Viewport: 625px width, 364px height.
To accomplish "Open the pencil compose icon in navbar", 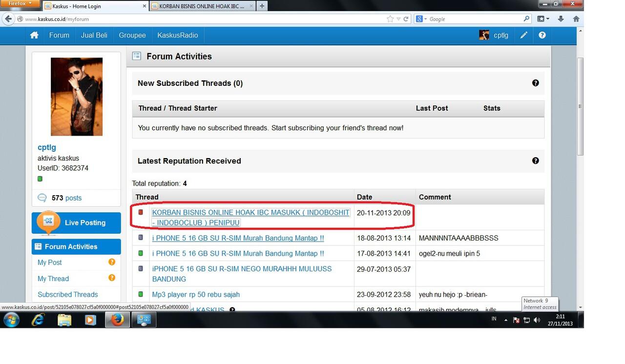I will (523, 35).
